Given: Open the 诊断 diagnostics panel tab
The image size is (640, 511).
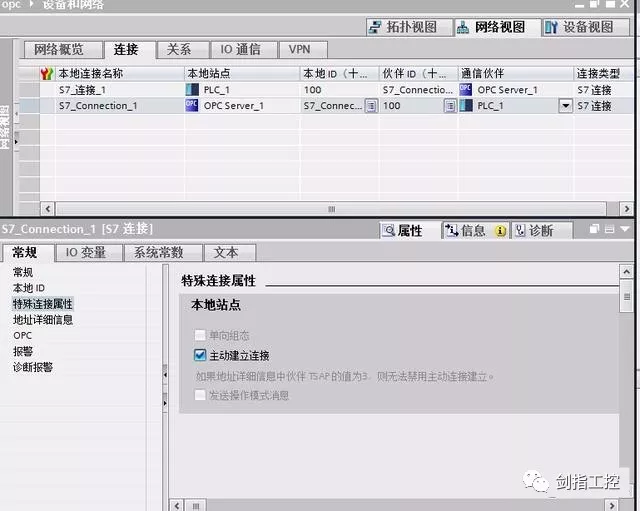Looking at the screenshot, I should click(533, 230).
